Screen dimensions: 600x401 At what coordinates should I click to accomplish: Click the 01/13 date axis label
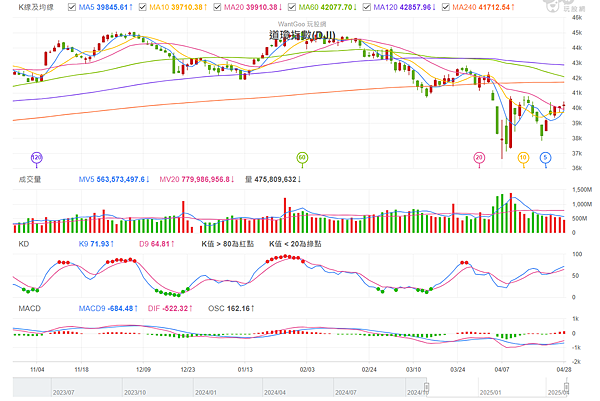pyautogui.click(x=245, y=370)
